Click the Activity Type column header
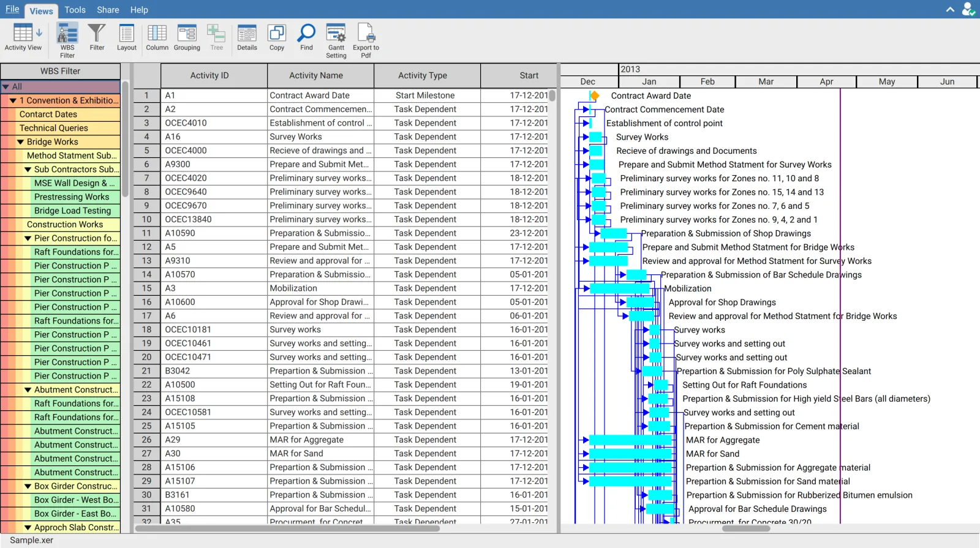980x548 pixels. pos(427,75)
